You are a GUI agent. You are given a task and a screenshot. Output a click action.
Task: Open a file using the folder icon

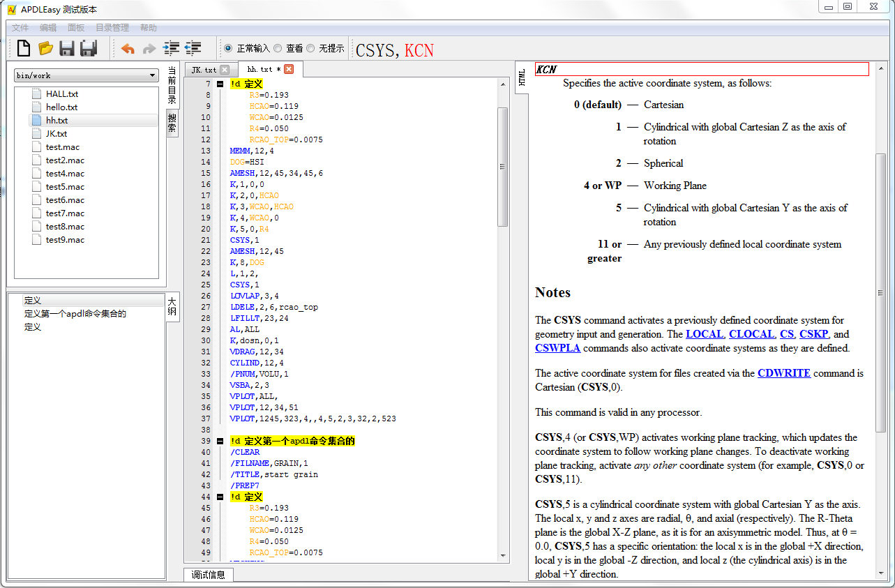click(x=46, y=48)
